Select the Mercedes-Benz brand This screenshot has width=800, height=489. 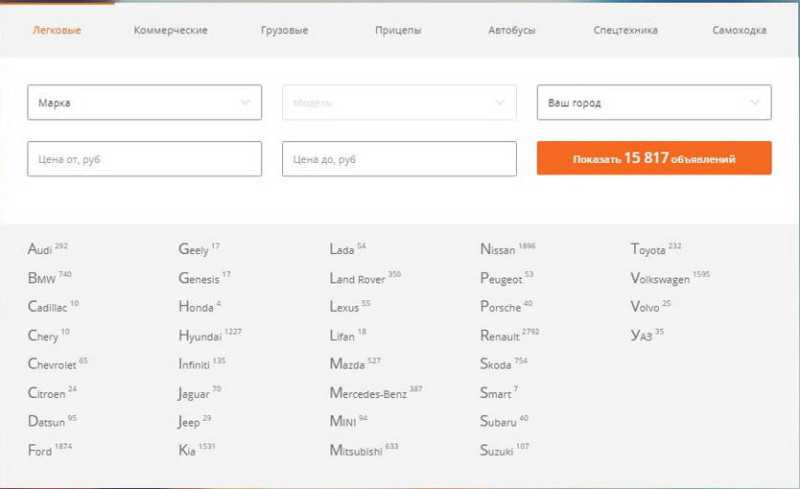(x=368, y=393)
